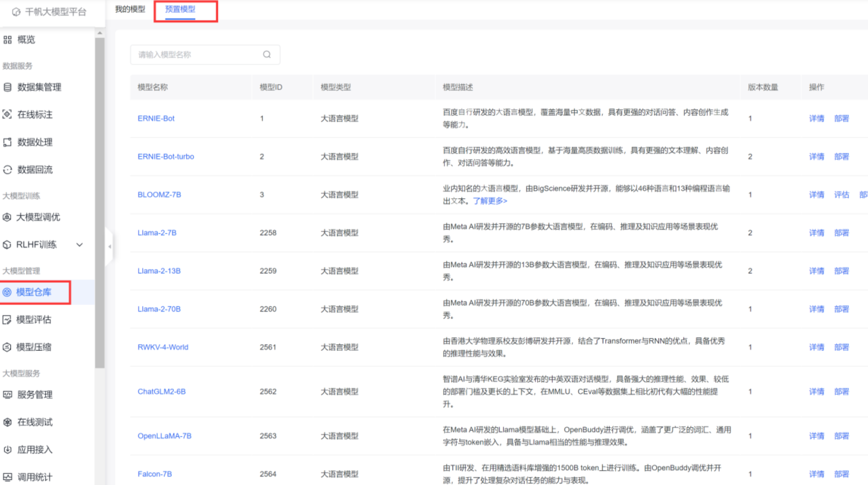The height and width of the screenshot is (485, 868).
Task: Click 详情 for the OpenLLaMA-7B row
Action: click(816, 436)
